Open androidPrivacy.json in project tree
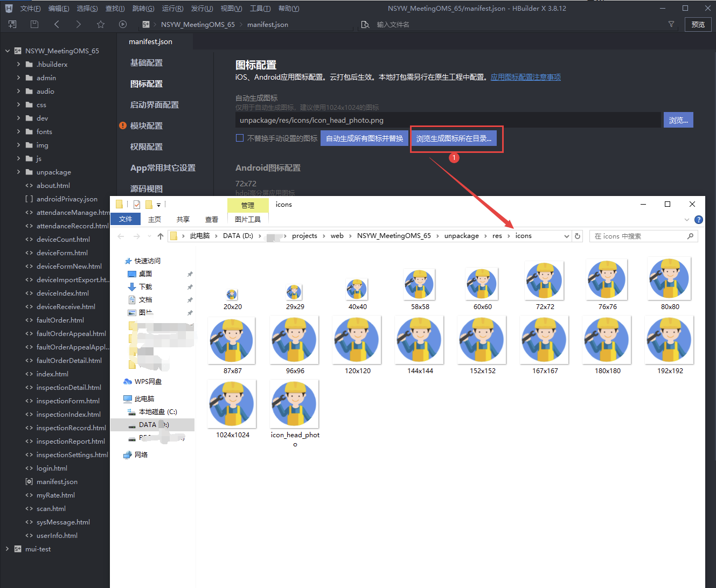This screenshot has height=588, width=716. [67, 199]
